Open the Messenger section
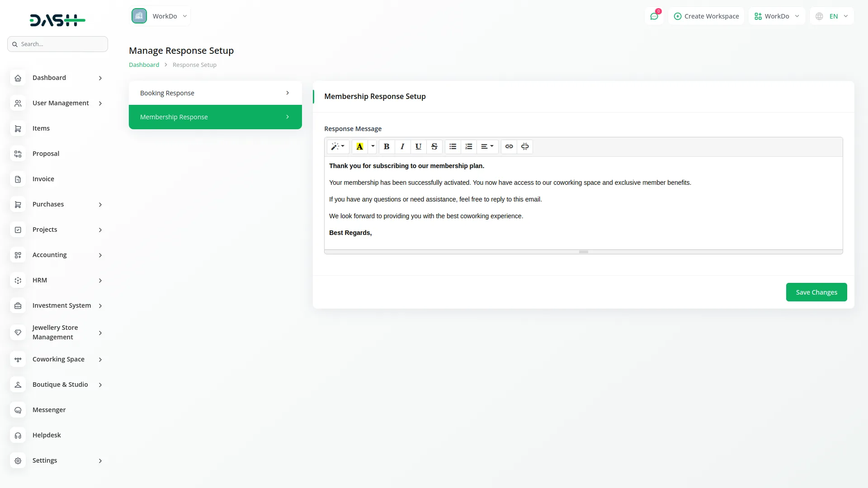 (x=48, y=409)
